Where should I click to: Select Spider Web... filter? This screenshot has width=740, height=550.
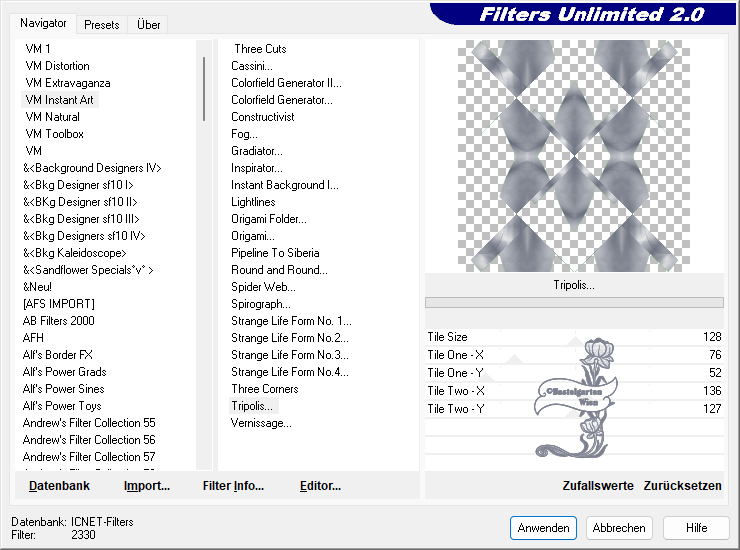pos(261,287)
